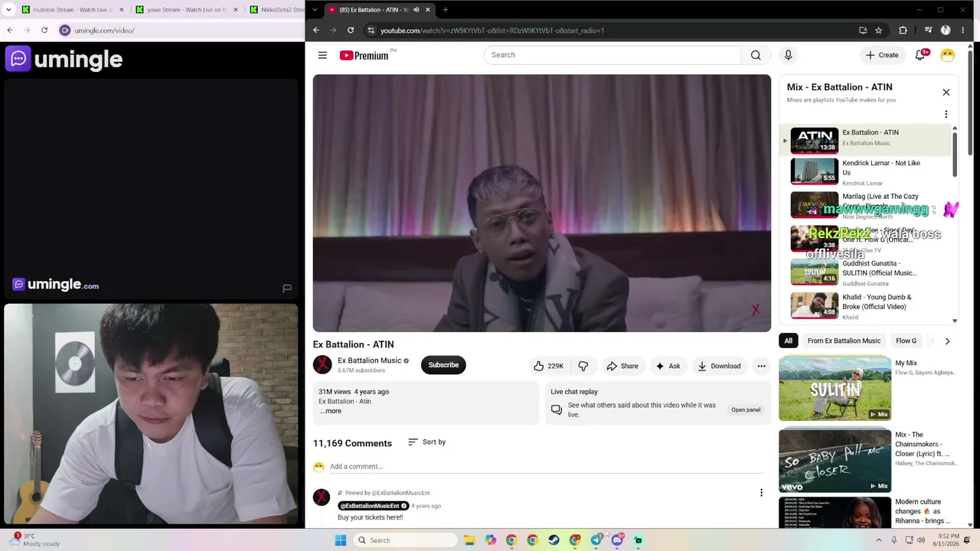
Task: Open Steam from the taskbar
Action: (554, 540)
